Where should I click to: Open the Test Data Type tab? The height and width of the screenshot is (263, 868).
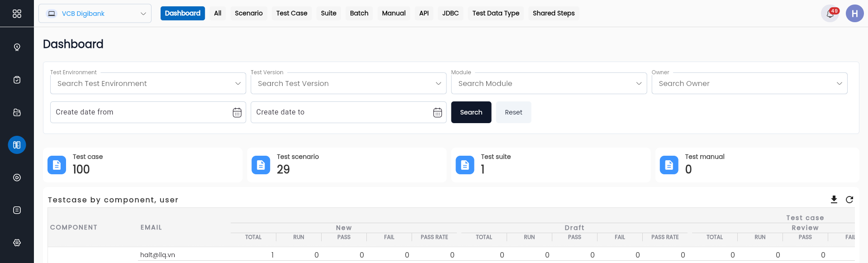pos(496,14)
